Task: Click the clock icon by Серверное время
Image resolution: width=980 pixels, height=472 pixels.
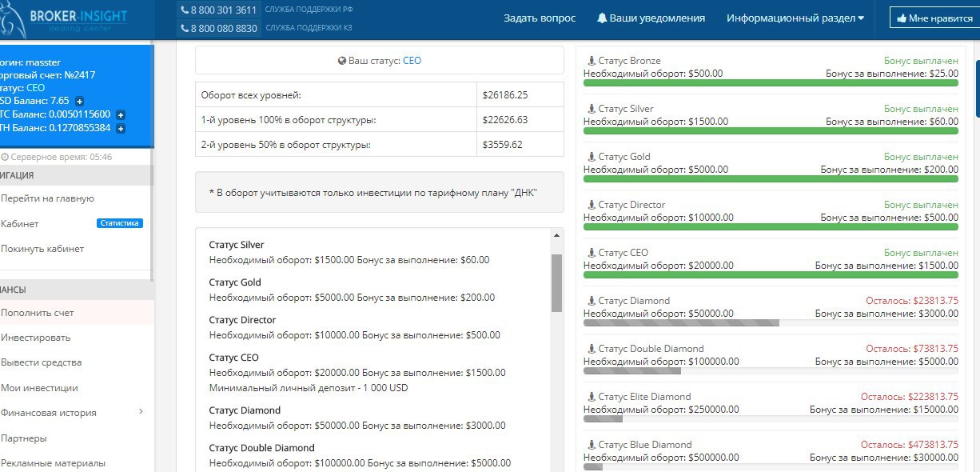Action: pyautogui.click(x=5, y=157)
